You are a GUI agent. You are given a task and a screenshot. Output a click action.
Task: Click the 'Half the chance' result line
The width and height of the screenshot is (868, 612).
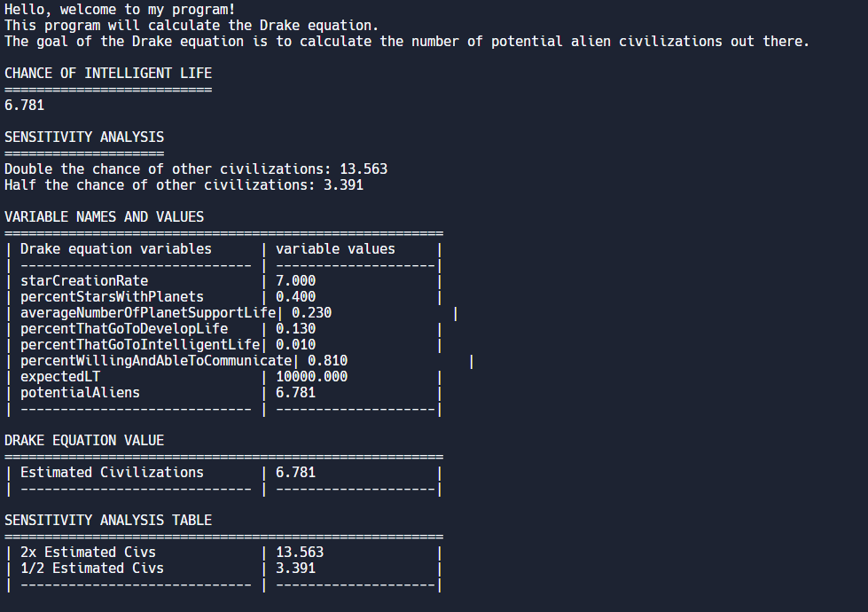point(184,185)
